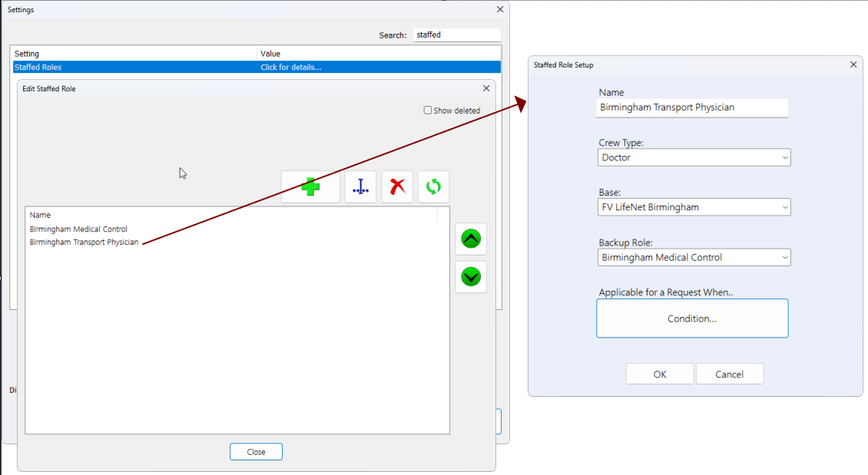Open the Backup Role dropdown

[x=694, y=257]
